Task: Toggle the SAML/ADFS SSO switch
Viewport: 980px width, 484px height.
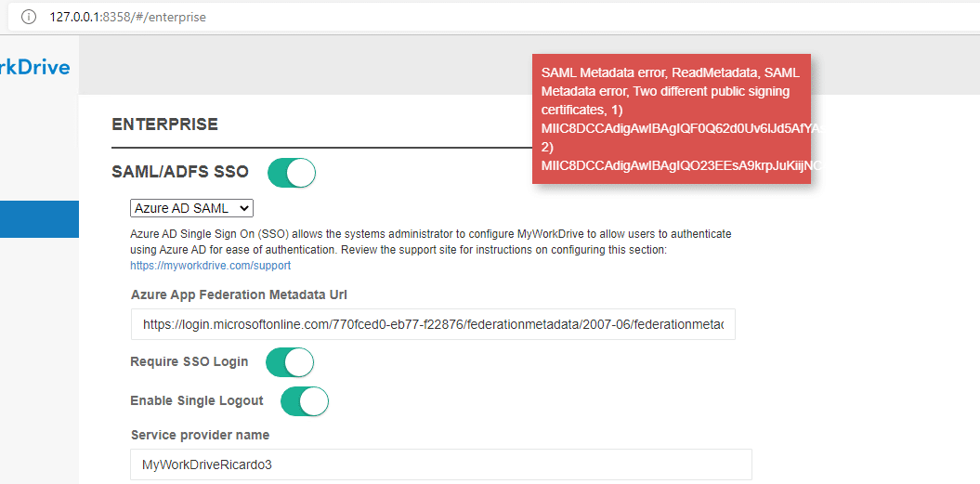Action: coord(292,172)
